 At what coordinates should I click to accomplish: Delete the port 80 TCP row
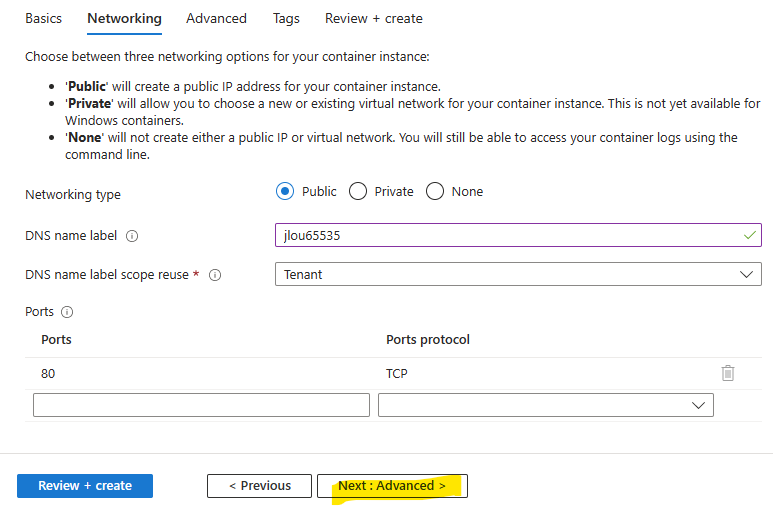(x=728, y=373)
